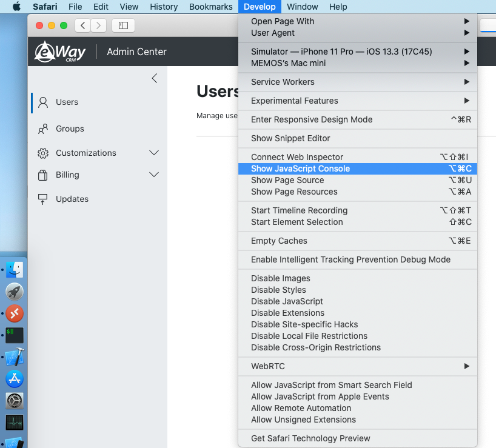Open the Help menu
The width and height of the screenshot is (496, 448).
tap(338, 7)
